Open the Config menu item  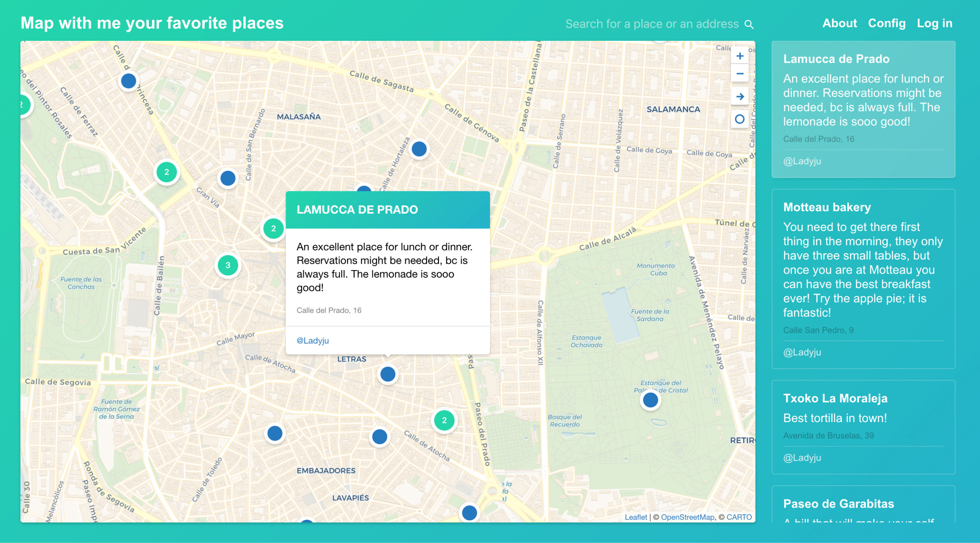pyautogui.click(x=886, y=23)
